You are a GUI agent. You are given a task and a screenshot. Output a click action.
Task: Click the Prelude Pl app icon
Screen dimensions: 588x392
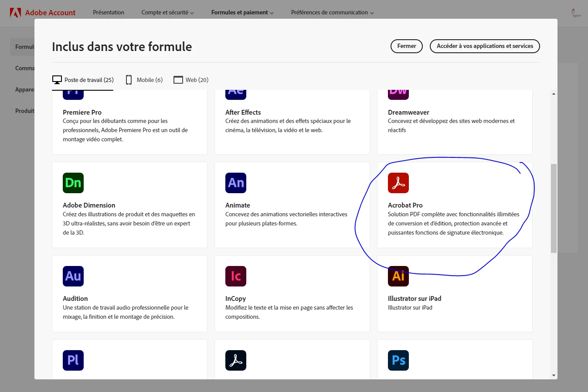[73, 360]
